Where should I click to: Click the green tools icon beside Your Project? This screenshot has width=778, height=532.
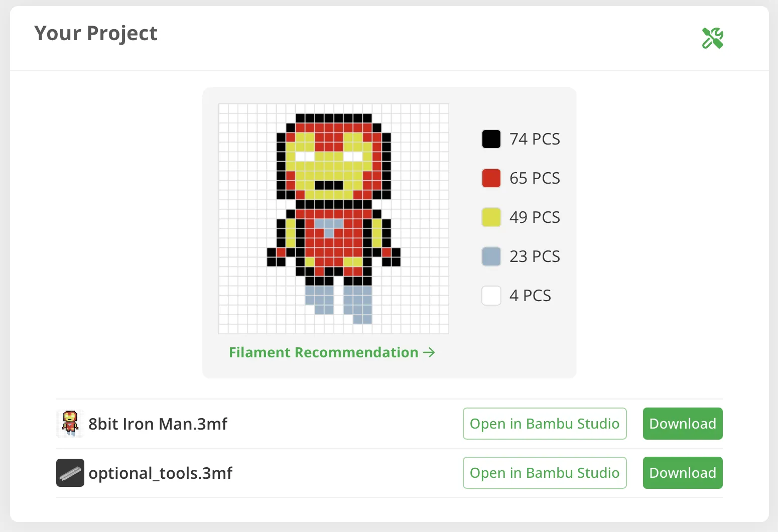pos(713,38)
